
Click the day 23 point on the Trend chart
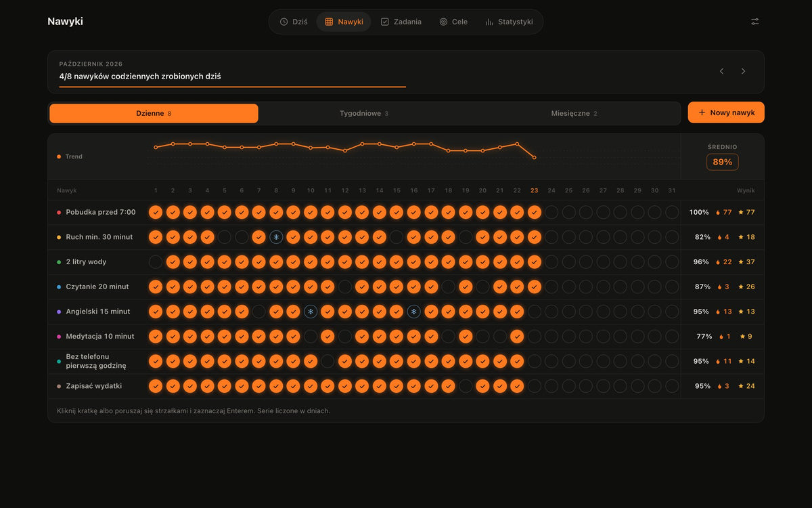click(x=535, y=158)
